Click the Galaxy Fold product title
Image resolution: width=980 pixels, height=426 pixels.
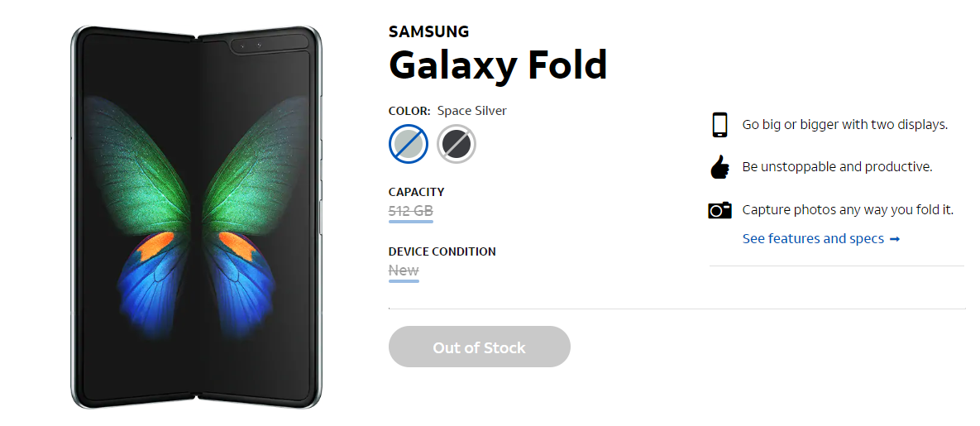tap(498, 65)
